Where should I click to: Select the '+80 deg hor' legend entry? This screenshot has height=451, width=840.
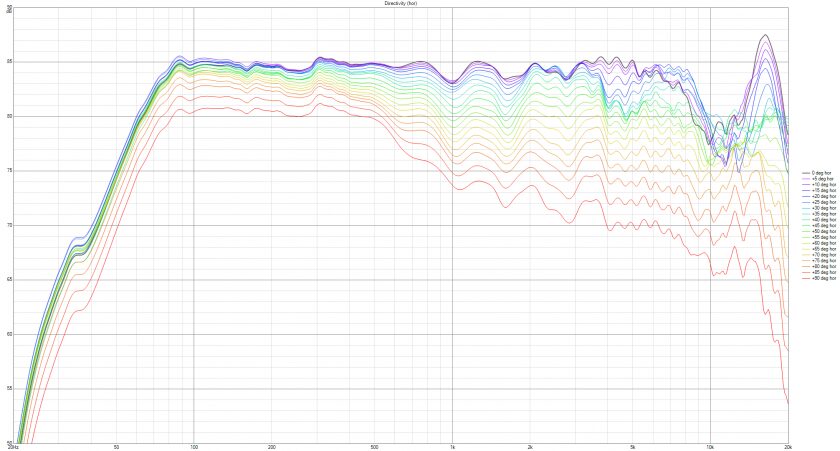(x=820, y=267)
